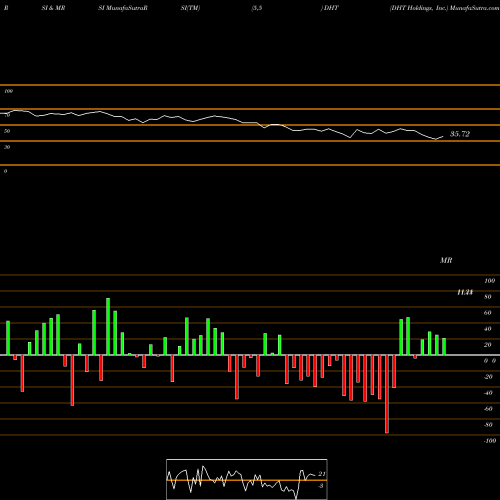
Task: Click the tallest green bar in the MR chart
Action: [x=108, y=327]
